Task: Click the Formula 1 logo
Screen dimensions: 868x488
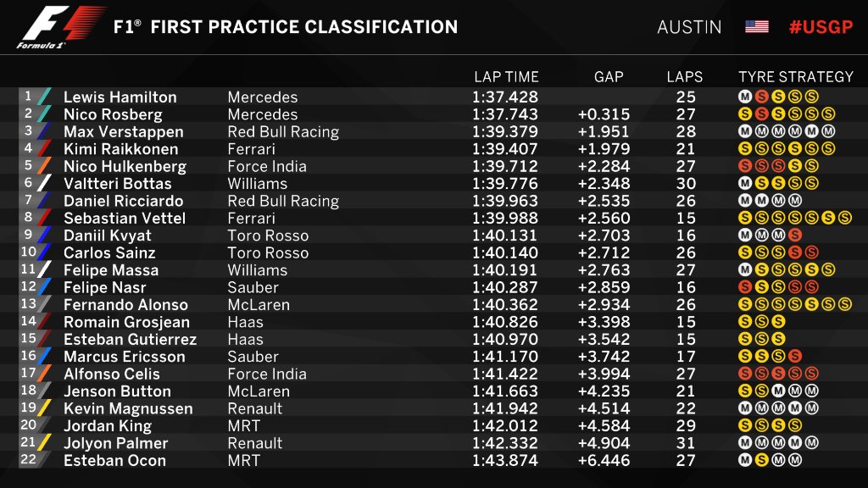Action: pyautogui.click(x=61, y=26)
